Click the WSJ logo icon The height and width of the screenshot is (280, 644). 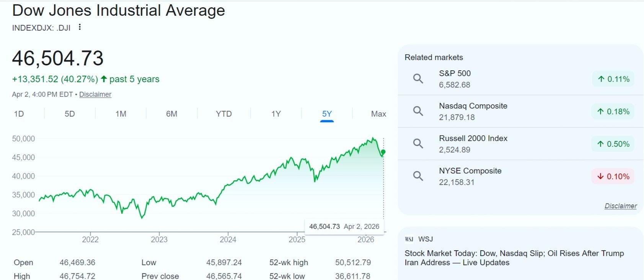point(409,239)
